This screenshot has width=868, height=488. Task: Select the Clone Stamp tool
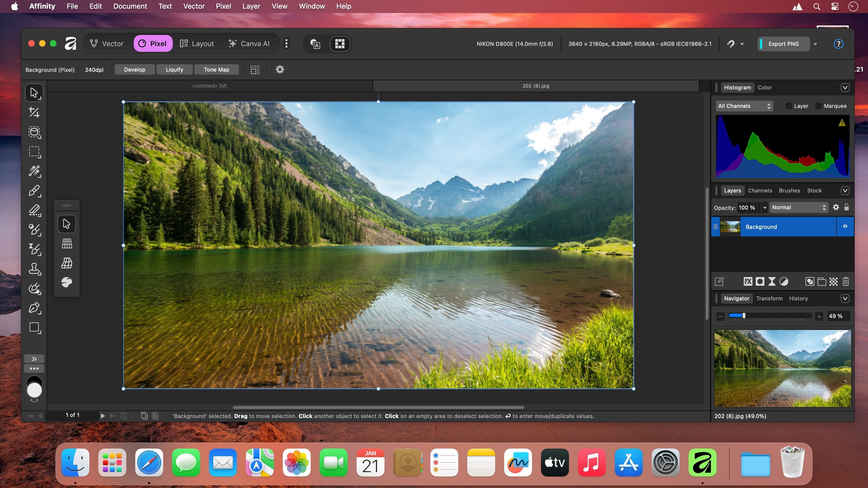pos(34,269)
